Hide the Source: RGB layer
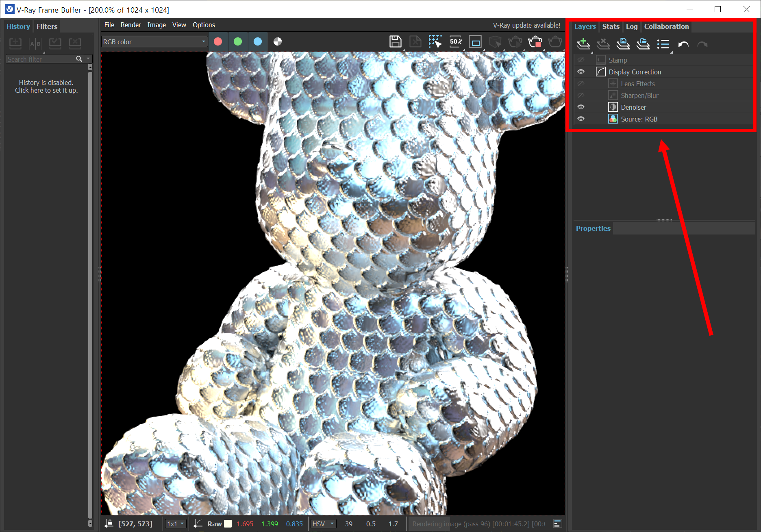 (581, 119)
